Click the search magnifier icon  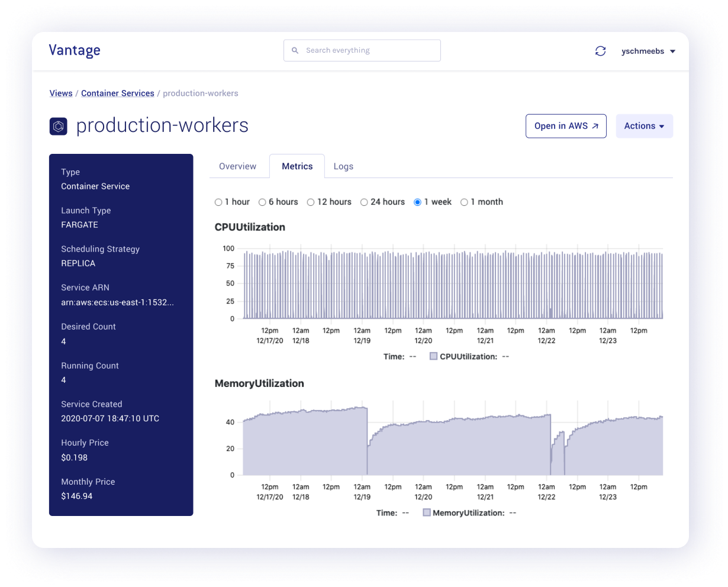[295, 50]
